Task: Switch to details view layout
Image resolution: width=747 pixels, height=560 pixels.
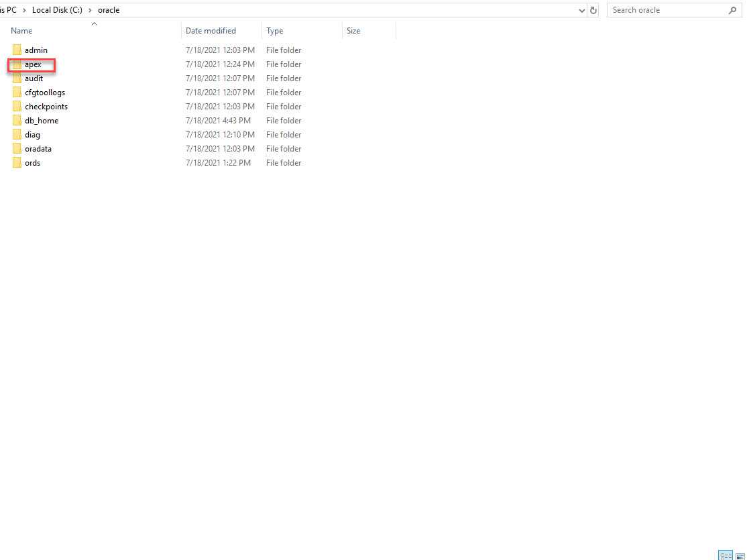Action: (725, 555)
